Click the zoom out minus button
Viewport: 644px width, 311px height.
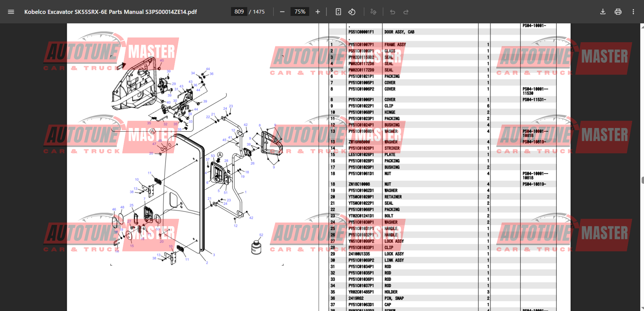pyautogui.click(x=282, y=12)
